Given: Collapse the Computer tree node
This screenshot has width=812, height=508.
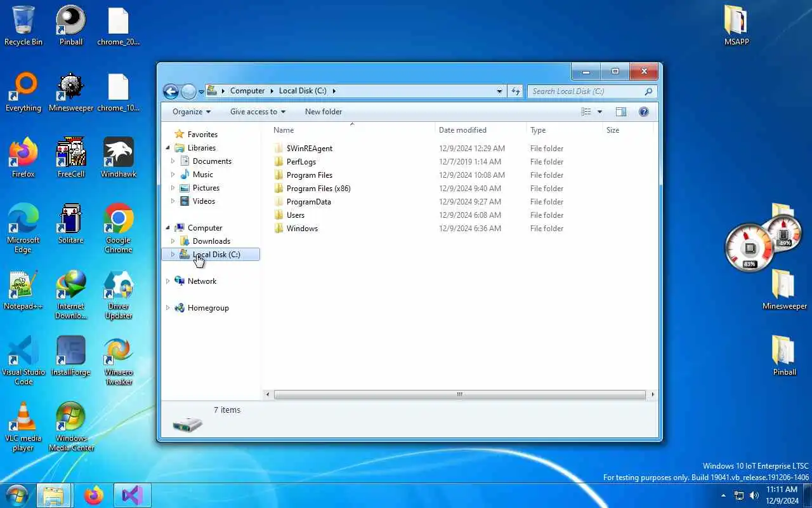Looking at the screenshot, I should click(168, 228).
